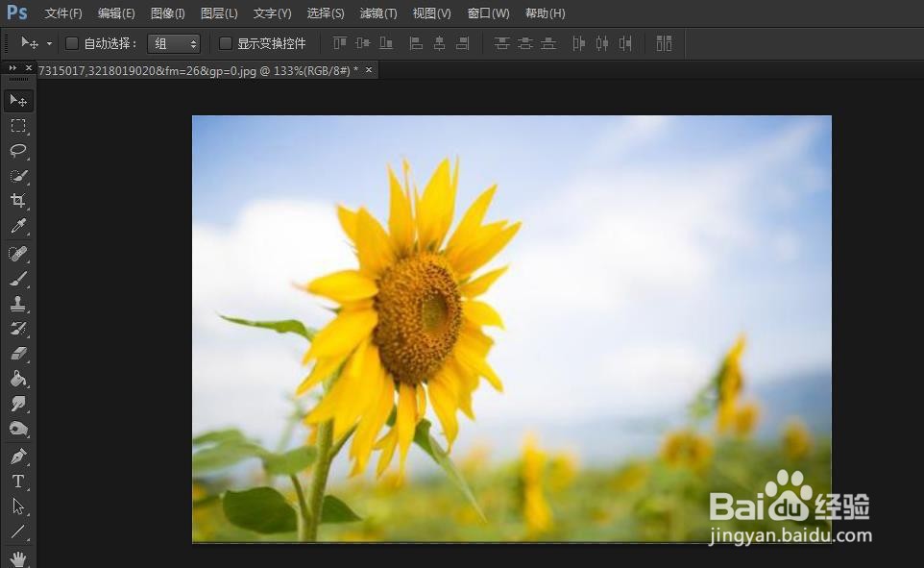Enable the 自动选择 checkbox
Viewport: 924px width, 568px height.
point(72,43)
